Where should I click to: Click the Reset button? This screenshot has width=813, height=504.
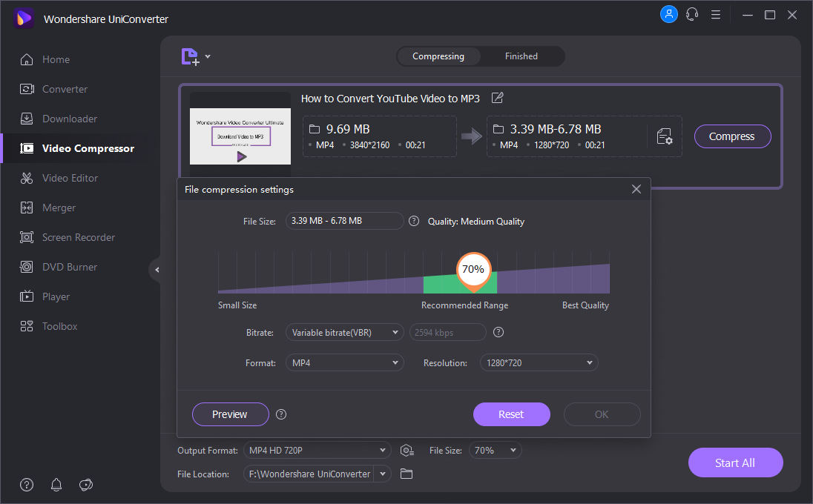[x=511, y=414]
